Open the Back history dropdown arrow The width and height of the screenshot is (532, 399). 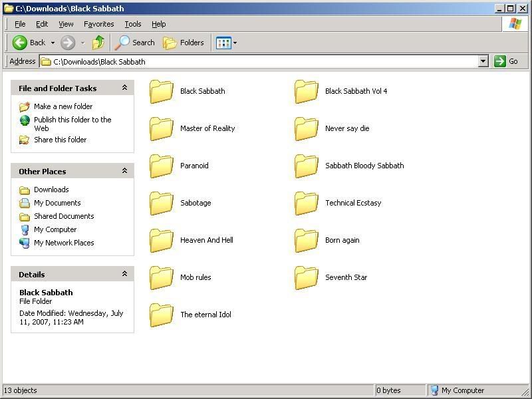click(53, 43)
